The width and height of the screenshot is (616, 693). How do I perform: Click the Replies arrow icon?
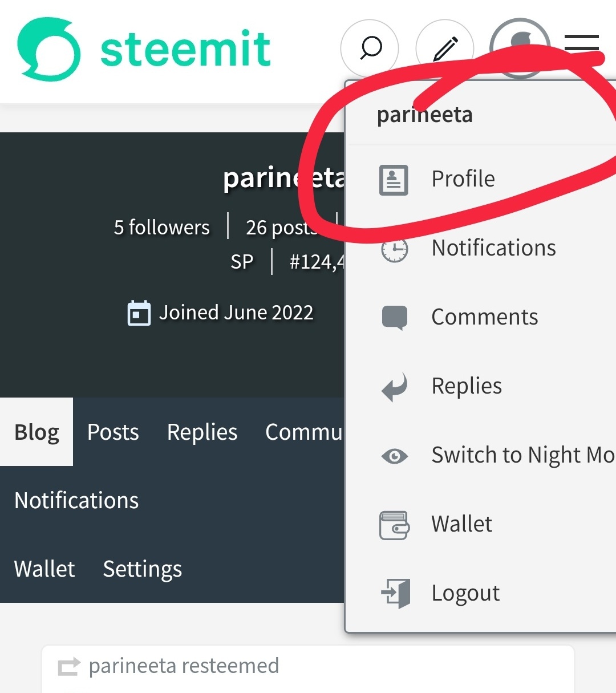coord(395,387)
